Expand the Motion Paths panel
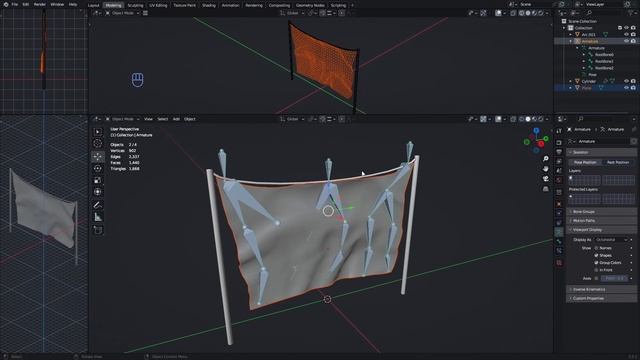 (x=602, y=221)
